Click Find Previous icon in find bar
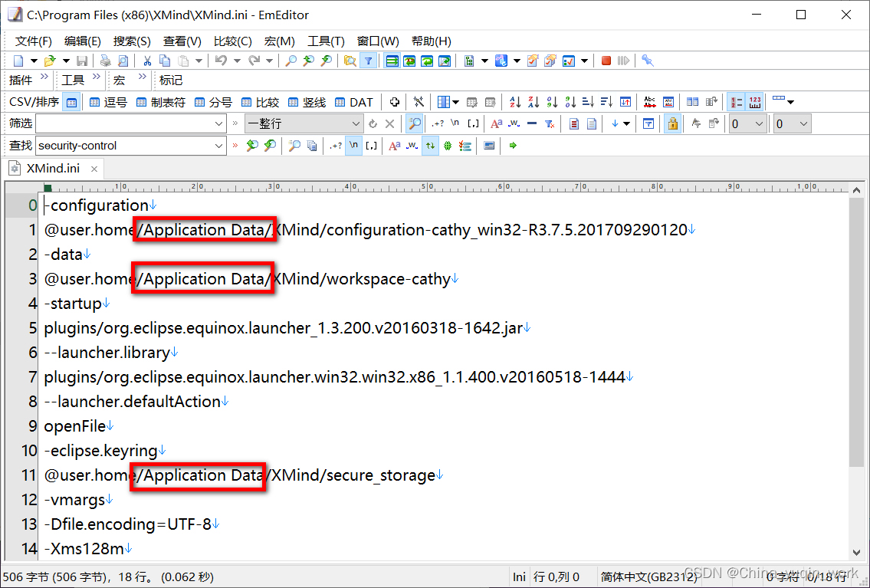This screenshot has width=870, height=588. point(252,146)
